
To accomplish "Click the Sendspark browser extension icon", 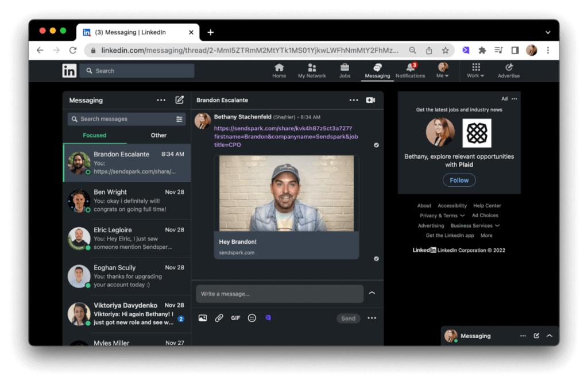I will [466, 50].
